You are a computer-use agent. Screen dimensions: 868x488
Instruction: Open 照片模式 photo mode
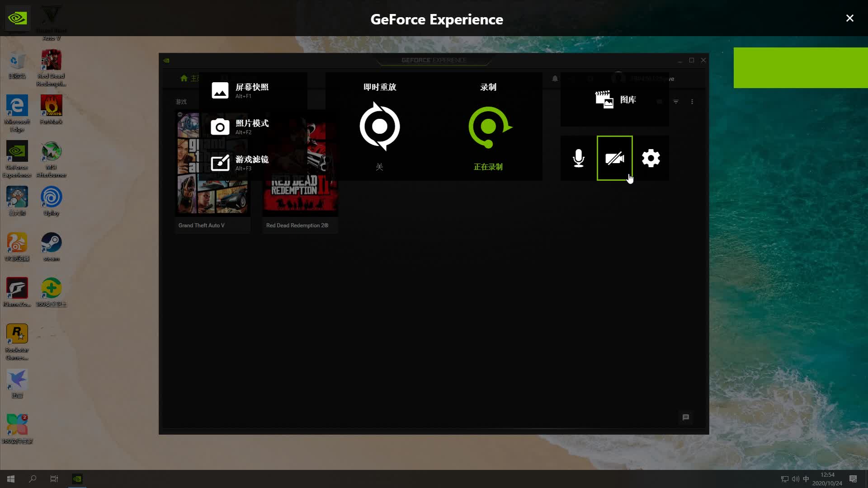[x=240, y=127]
